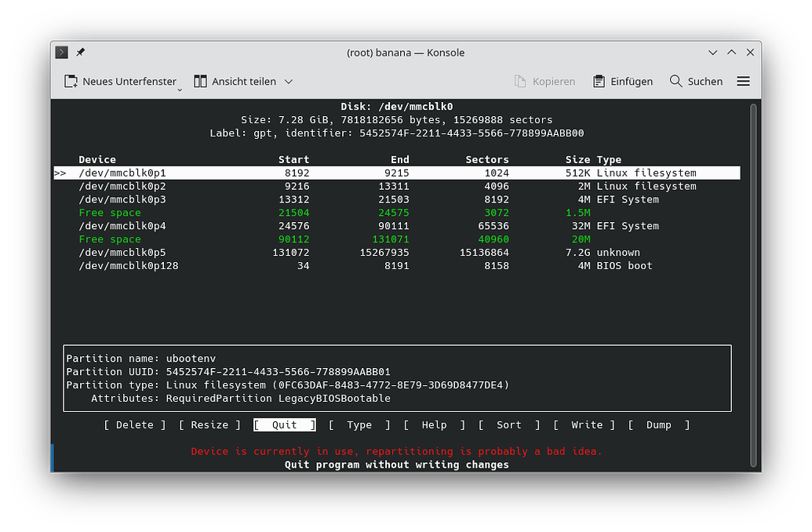Viewport: 812px width, 532px height.
Task: Open a new tab with Neues Unterfenster icon
Action: click(69, 81)
